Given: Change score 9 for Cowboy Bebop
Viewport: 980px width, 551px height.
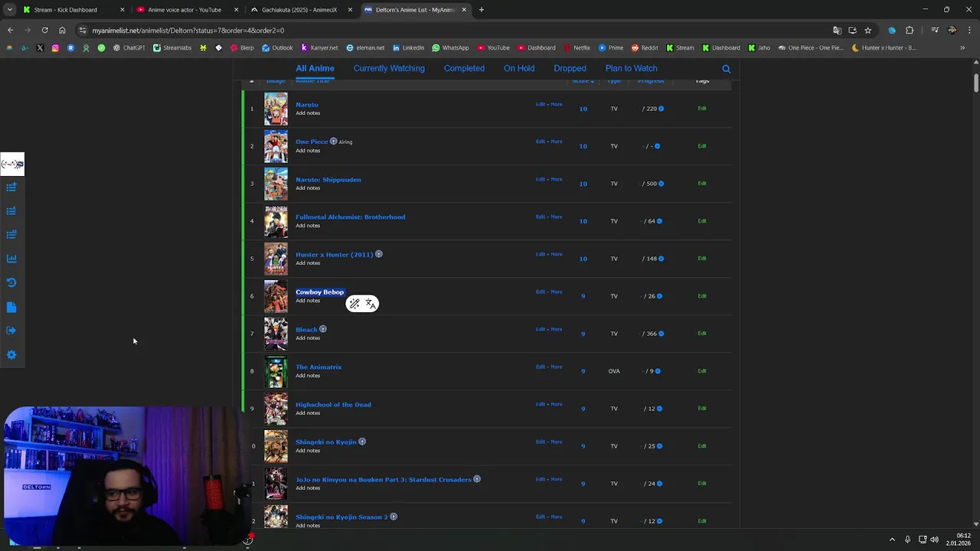Looking at the screenshot, I should [x=583, y=296].
